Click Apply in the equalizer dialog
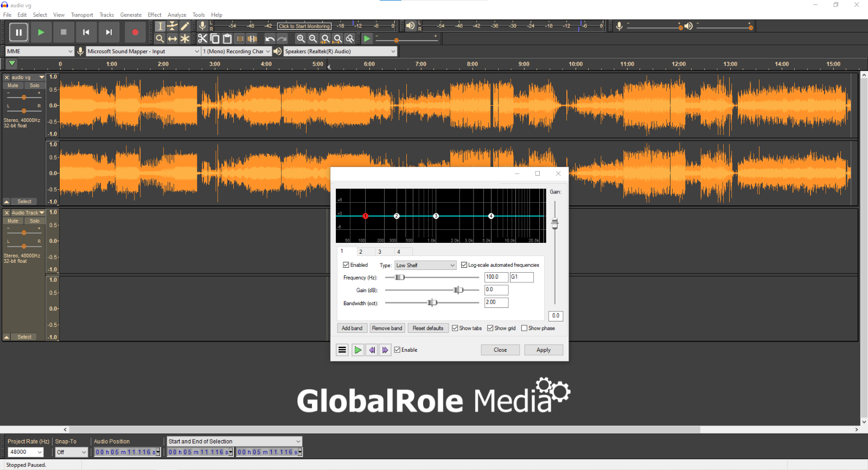This screenshot has height=470, width=868. coord(544,350)
